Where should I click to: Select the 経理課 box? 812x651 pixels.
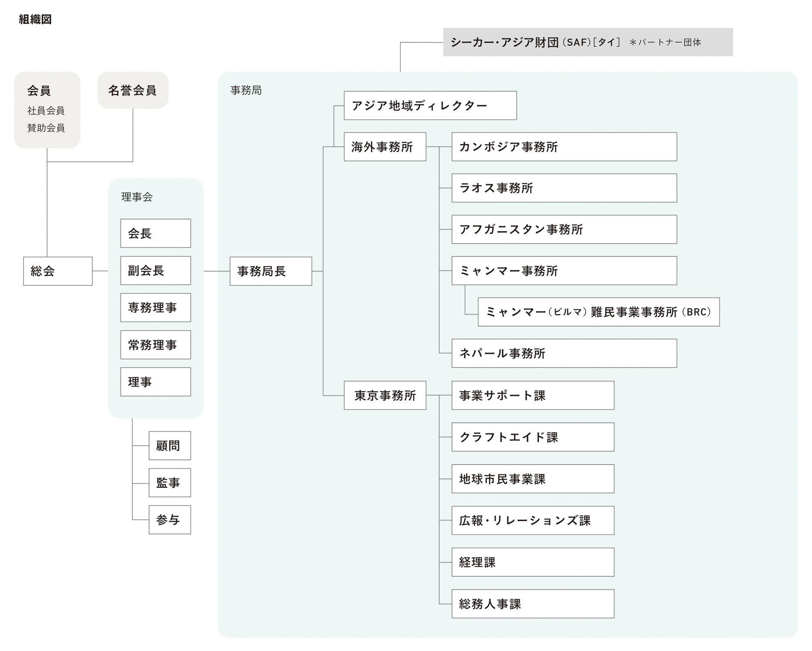click(533, 562)
